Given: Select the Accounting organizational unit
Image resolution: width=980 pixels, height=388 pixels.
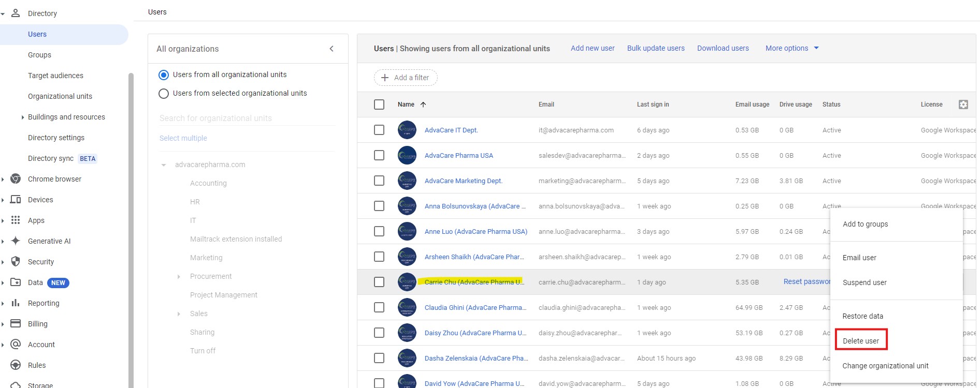Looking at the screenshot, I should [208, 183].
